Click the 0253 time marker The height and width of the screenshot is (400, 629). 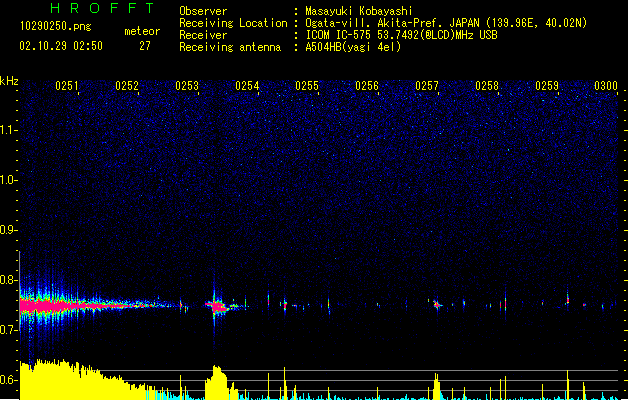click(187, 86)
